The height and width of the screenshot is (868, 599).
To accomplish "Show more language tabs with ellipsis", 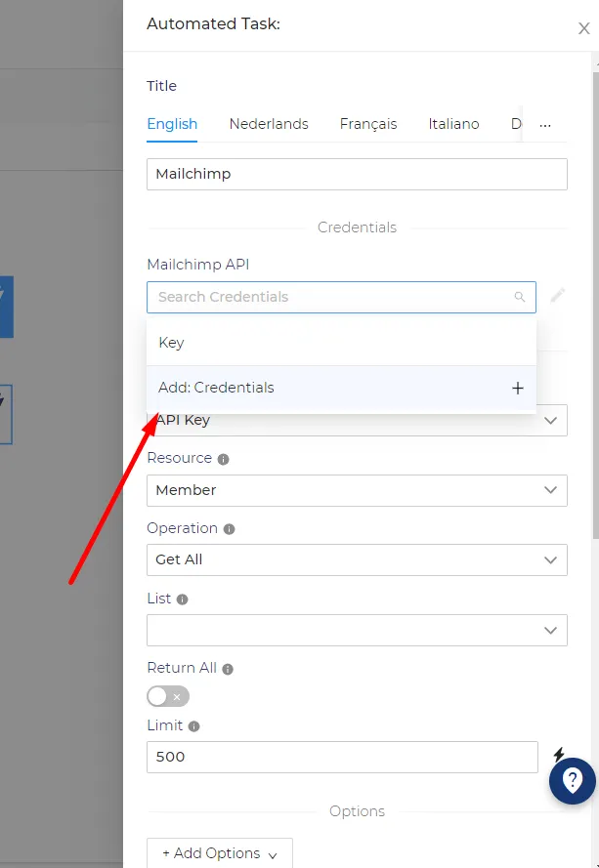I will point(545,125).
